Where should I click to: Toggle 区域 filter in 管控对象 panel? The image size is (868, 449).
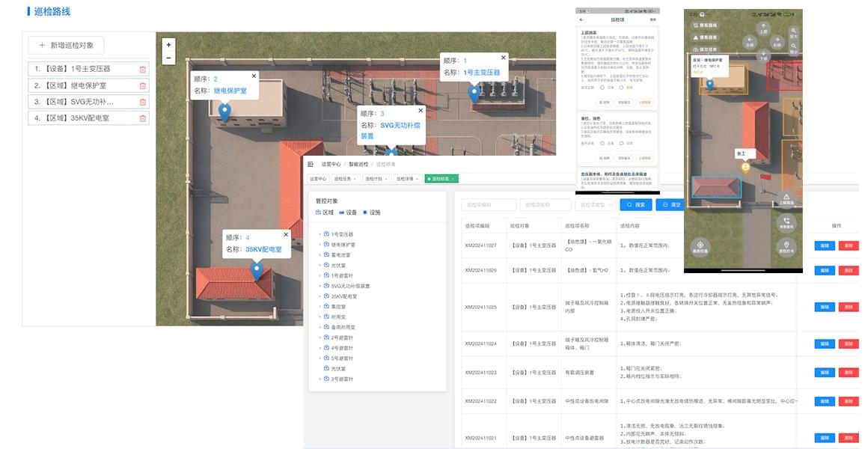tap(325, 213)
